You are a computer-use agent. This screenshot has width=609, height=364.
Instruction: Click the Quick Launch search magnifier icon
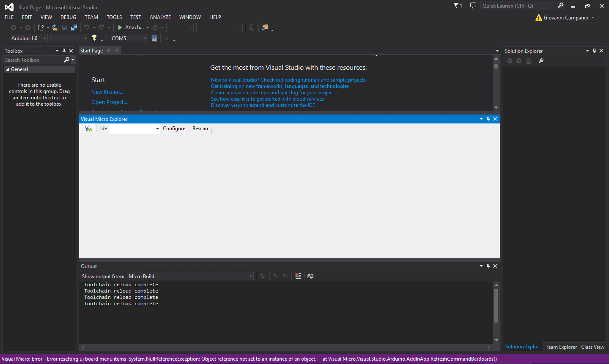pyautogui.click(x=561, y=5)
